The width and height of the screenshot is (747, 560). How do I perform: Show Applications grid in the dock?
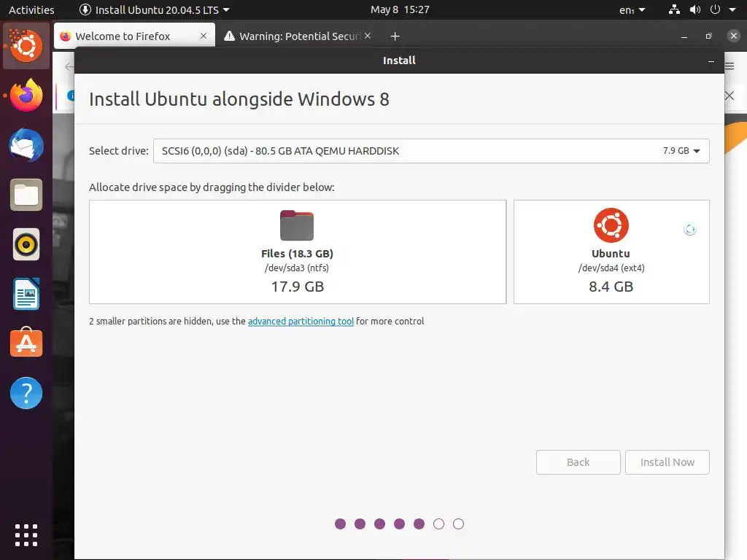click(x=26, y=535)
